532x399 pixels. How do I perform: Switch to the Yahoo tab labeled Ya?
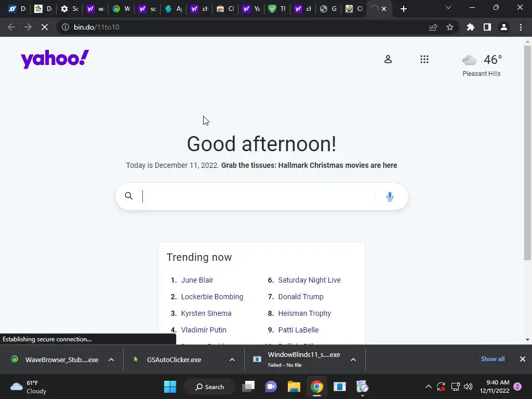click(251, 9)
